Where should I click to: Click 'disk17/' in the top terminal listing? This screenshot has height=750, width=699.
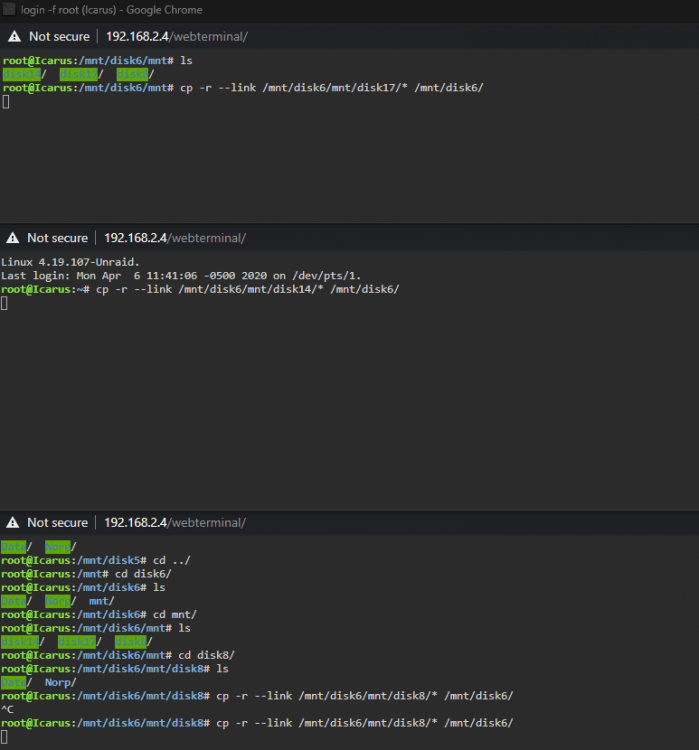click(x=81, y=74)
